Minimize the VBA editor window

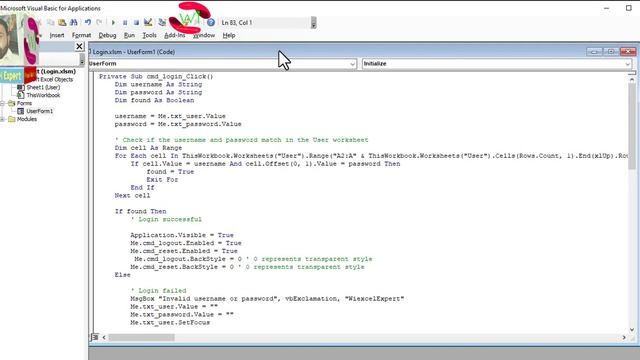[x=607, y=8]
